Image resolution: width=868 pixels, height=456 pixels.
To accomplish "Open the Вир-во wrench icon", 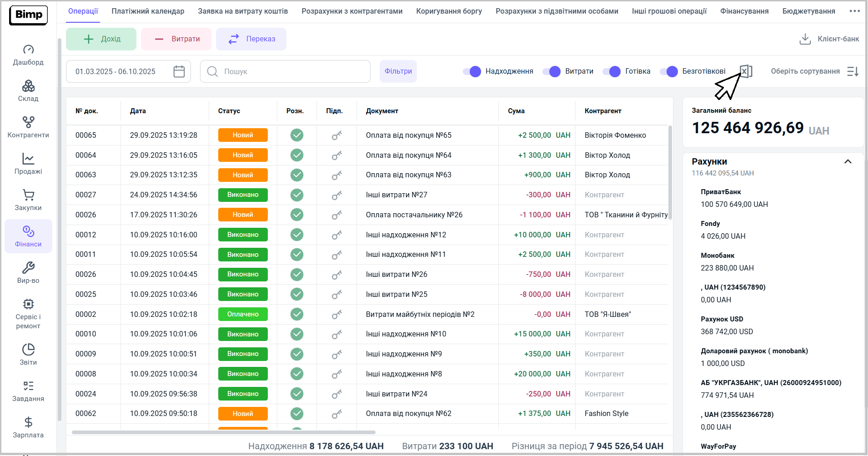I will (28, 272).
